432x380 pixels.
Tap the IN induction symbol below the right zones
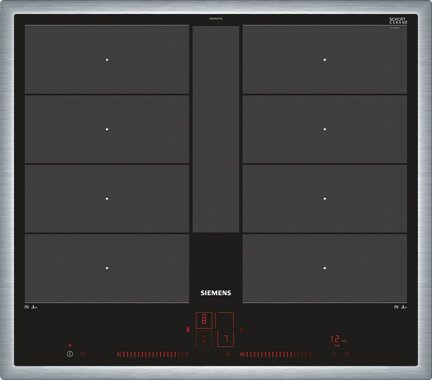click(400, 307)
